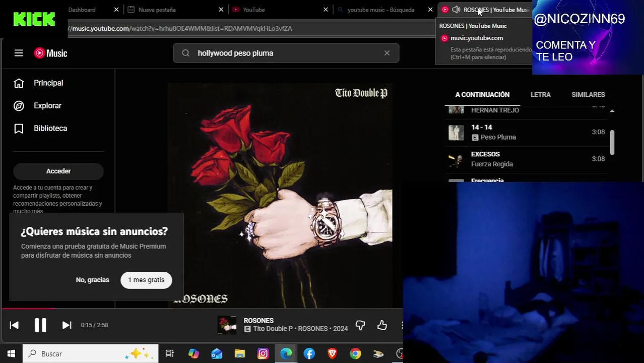Launch Copilot from the taskbar

click(x=194, y=354)
